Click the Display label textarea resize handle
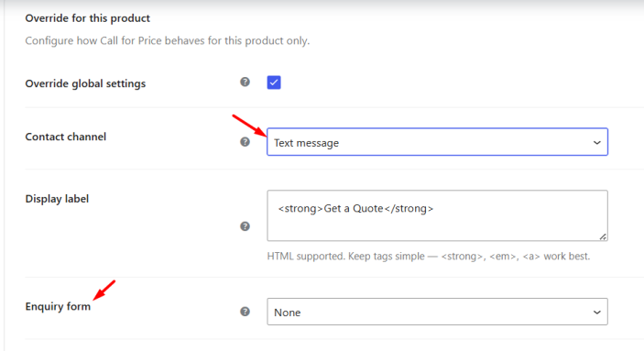 (603, 236)
